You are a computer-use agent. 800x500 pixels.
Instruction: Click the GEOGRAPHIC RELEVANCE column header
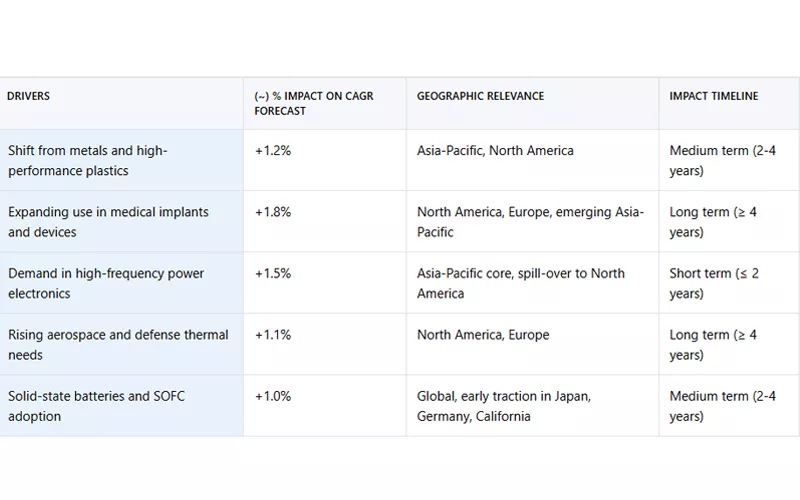480,96
